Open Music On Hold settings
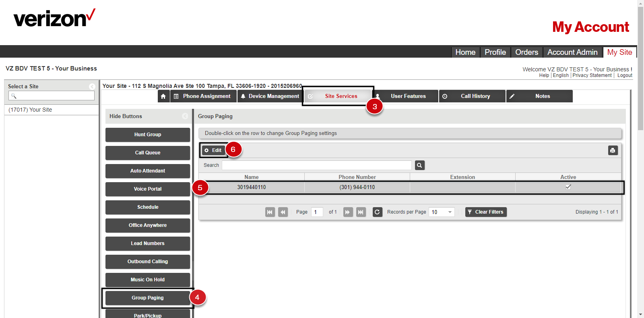644x318 pixels. coord(148,280)
